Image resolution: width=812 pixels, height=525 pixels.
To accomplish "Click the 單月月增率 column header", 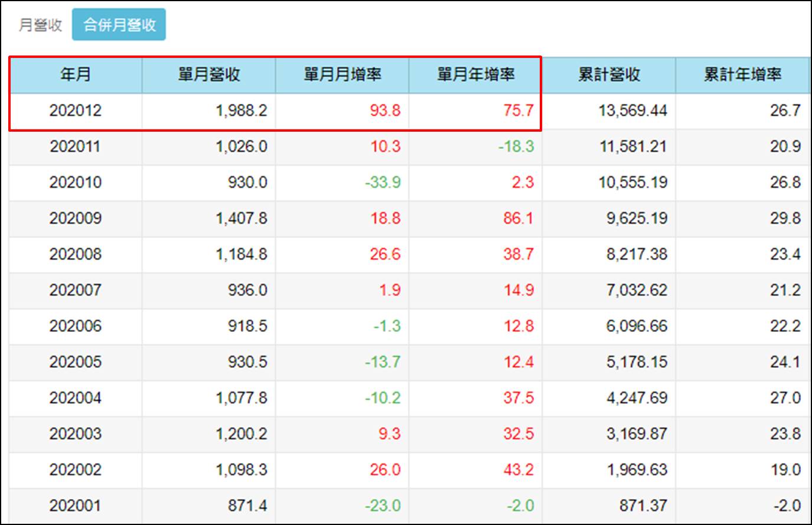I will point(341,75).
